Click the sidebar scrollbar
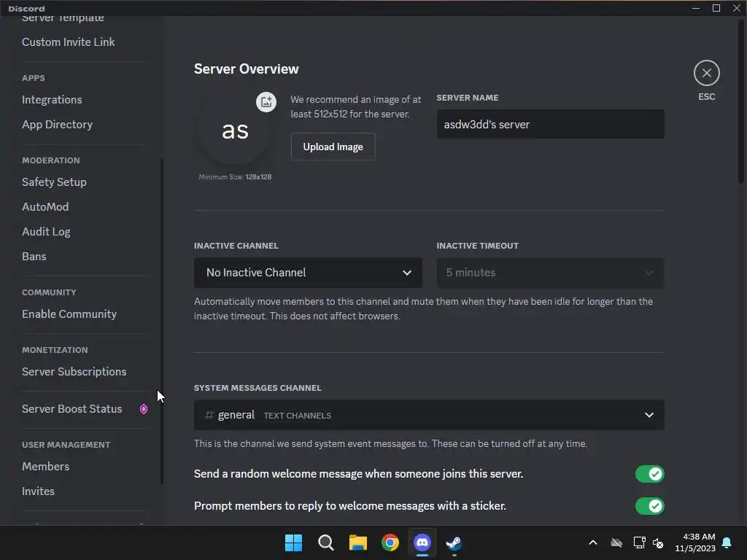 point(161,322)
